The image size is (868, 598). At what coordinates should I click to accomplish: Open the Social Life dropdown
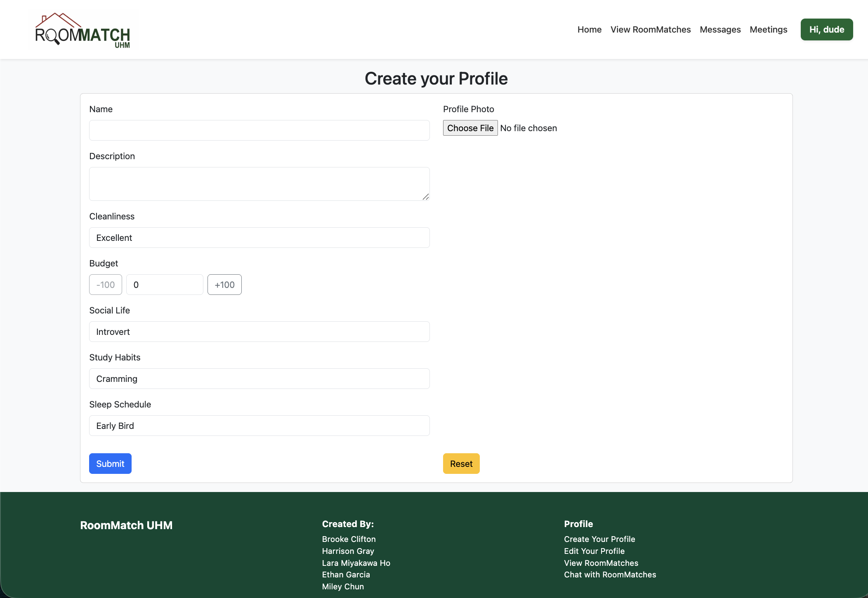click(259, 332)
